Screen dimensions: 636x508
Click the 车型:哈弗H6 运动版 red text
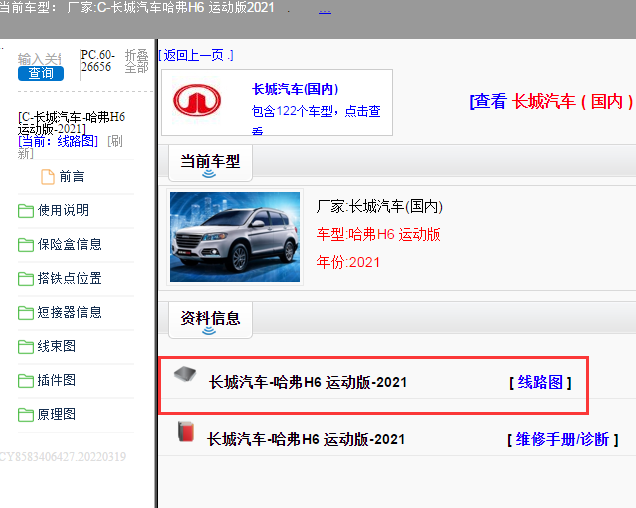378,235
